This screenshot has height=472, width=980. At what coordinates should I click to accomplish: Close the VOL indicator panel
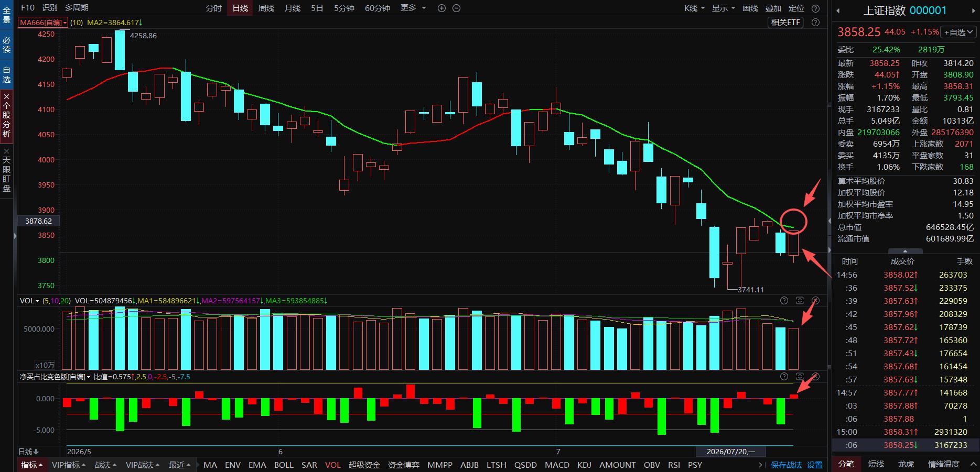tap(815, 301)
